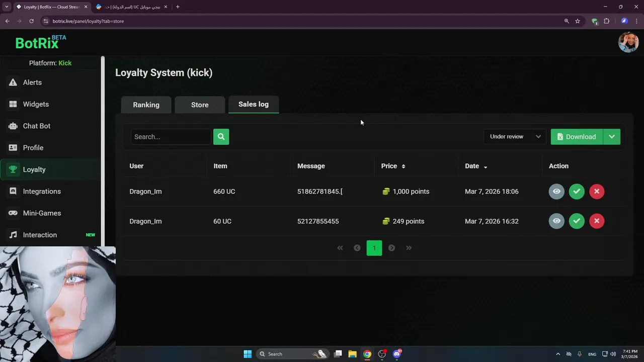Click the address bar URL
The height and width of the screenshot is (362, 644).
point(88,21)
